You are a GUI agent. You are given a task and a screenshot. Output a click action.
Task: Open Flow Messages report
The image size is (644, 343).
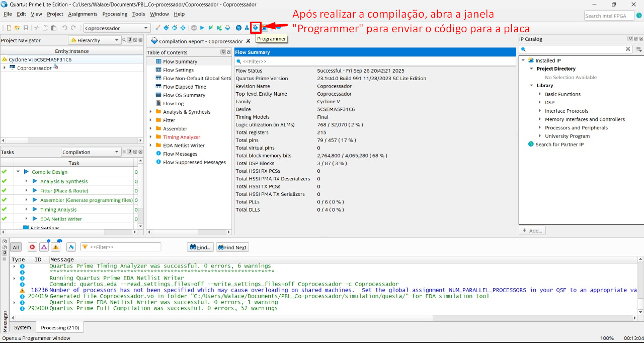pos(180,154)
